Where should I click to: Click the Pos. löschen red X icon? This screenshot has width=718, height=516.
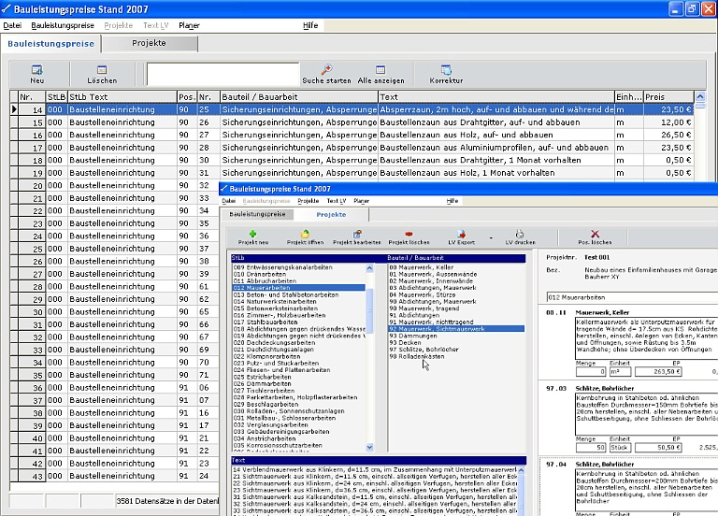(595, 233)
